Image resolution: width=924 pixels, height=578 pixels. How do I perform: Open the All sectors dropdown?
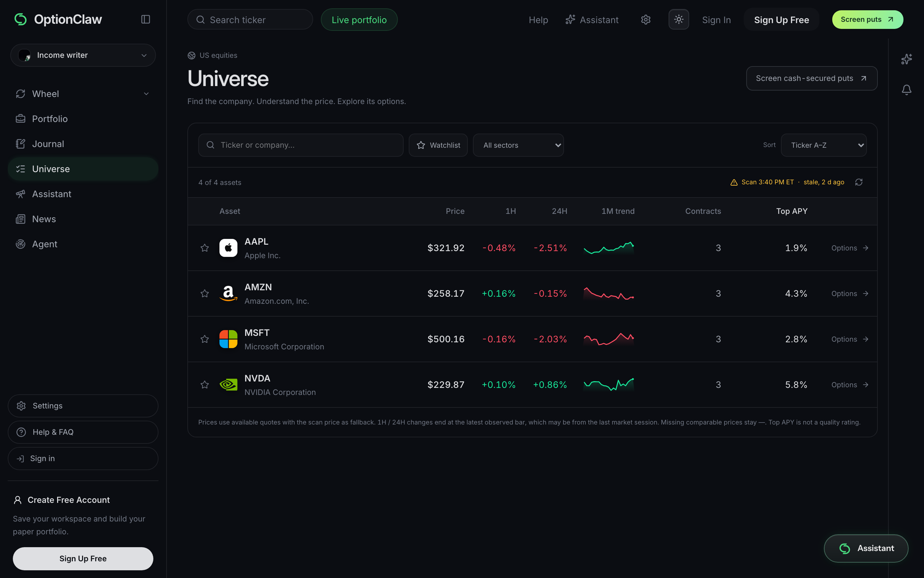coord(518,145)
